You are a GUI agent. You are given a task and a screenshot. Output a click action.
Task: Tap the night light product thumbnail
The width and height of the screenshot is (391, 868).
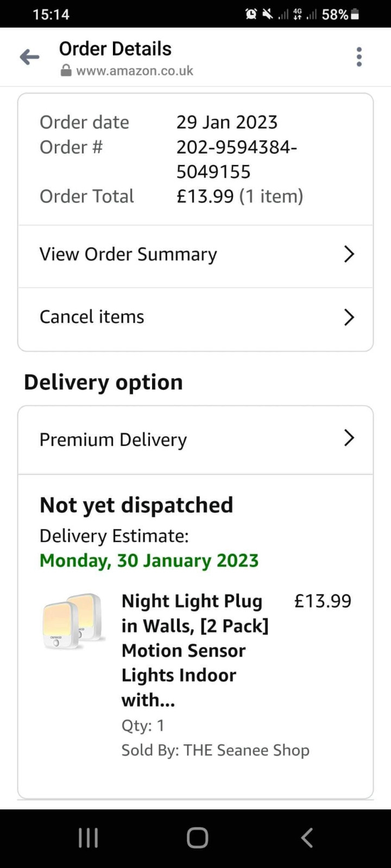tap(73, 621)
